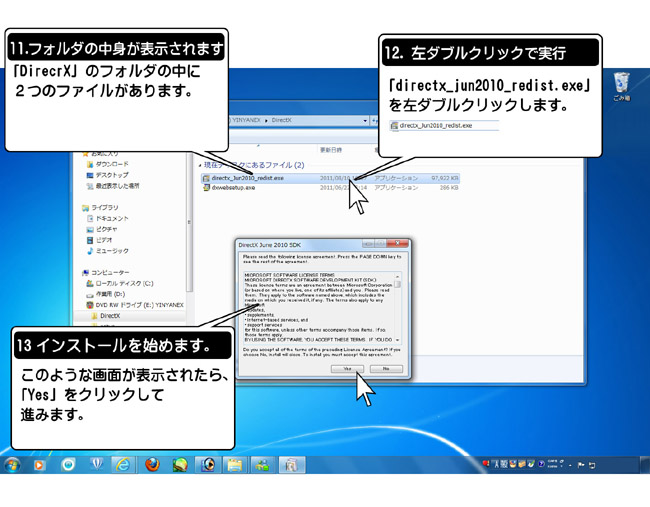This screenshot has height=507, width=650.
Task: Select dxwebsetup.exe in the file list
Action: pos(330,187)
